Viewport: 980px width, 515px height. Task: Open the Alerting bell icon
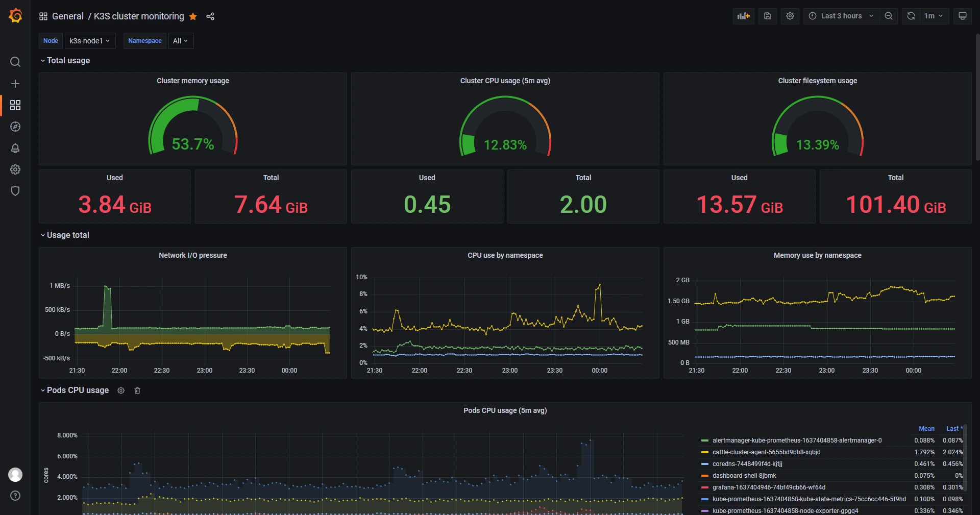point(15,149)
